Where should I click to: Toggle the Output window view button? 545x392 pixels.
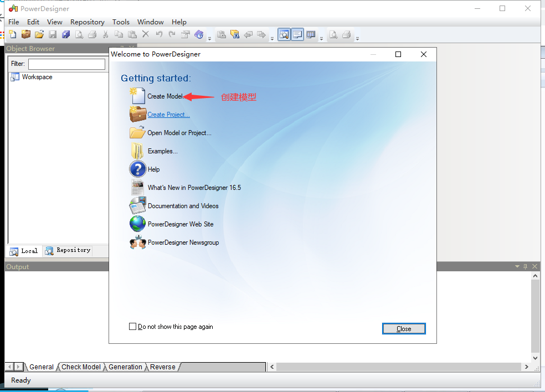point(297,34)
